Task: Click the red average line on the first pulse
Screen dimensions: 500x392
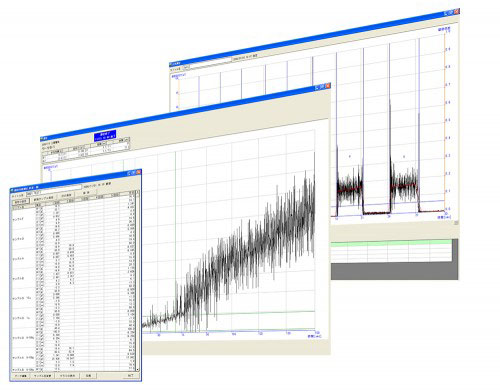Action: pos(349,190)
